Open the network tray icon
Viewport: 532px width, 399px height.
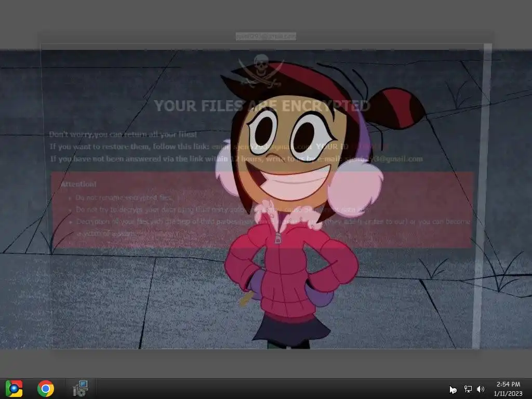[468, 389]
